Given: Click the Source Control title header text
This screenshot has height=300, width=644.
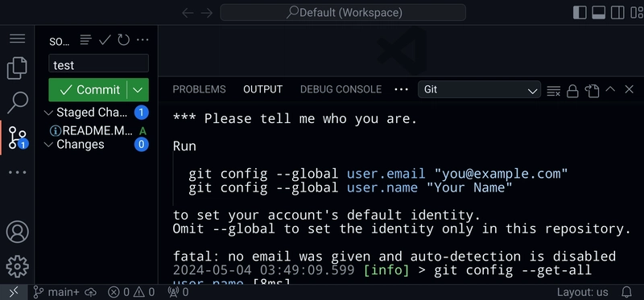Looking at the screenshot, I should point(60,41).
